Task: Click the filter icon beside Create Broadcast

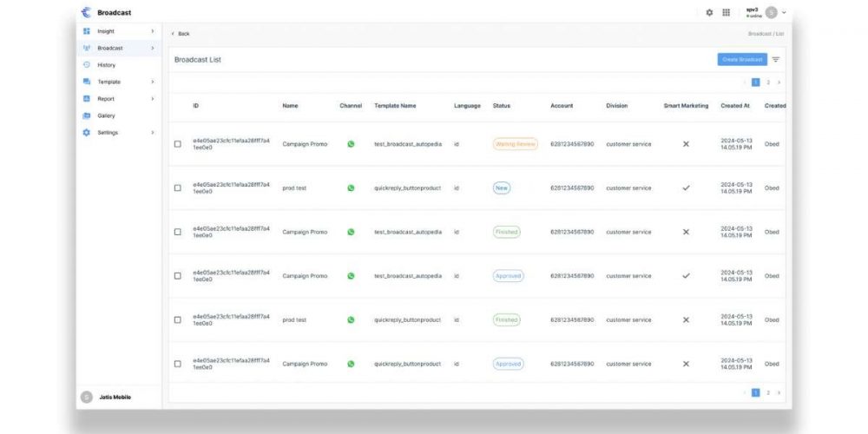Action: (x=776, y=60)
